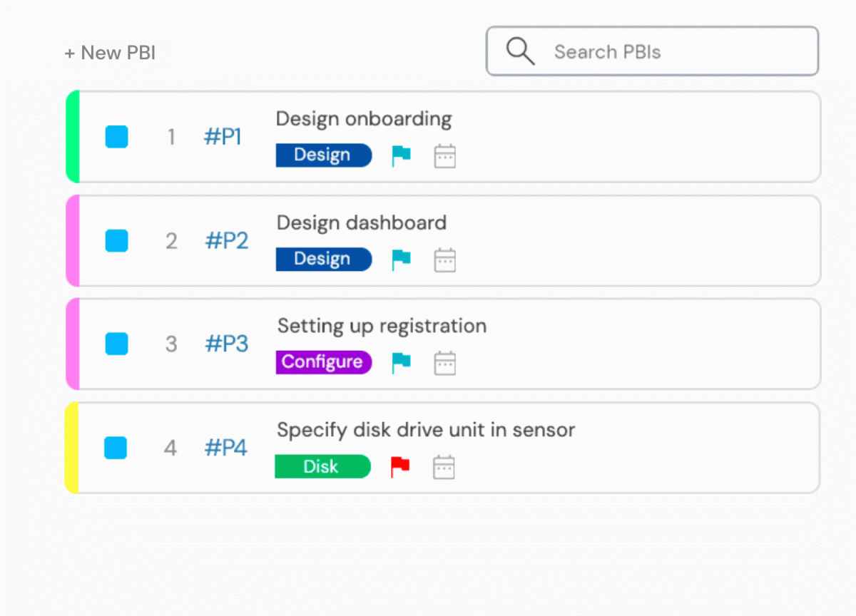Click the flag icon on Design onboarding
Screen dimensions: 856x616
(401, 155)
